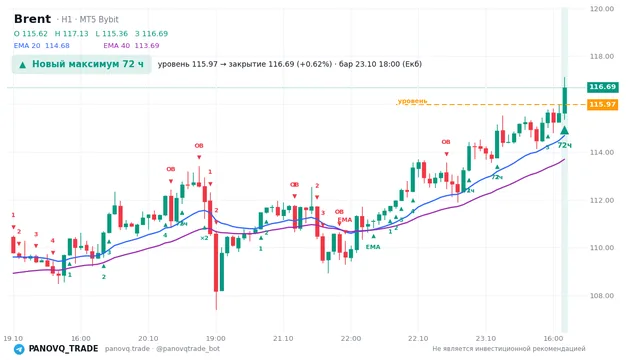
Task: Click the EMA 40 113.69 legend
Action: click(131, 46)
